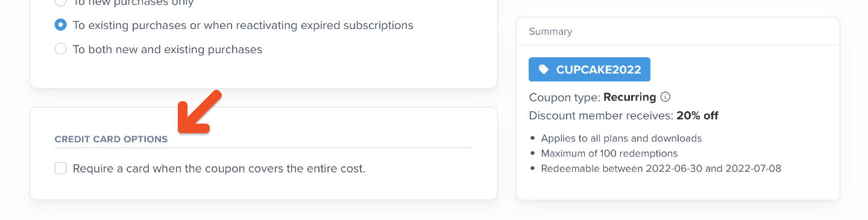Click the bold 'Recurring' coupon type value
This screenshot has width=868, height=220.
629,97
